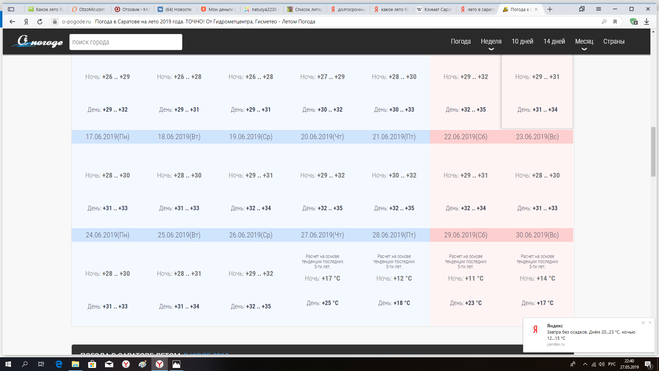Click the page vertical scrollbar thumb

pos(653,152)
